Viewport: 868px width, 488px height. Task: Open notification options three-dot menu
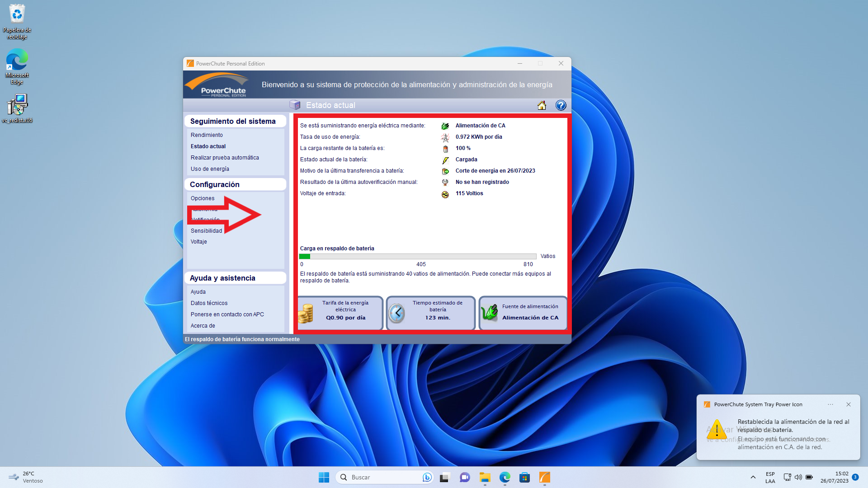[x=830, y=404]
